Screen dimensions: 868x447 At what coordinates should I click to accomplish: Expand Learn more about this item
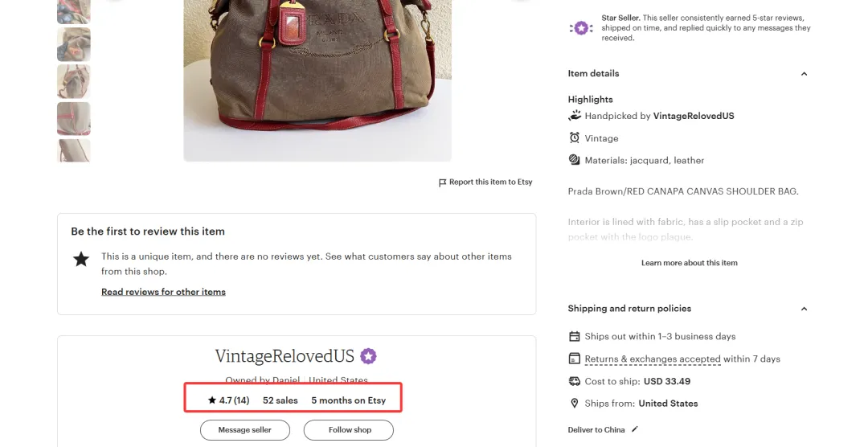pyautogui.click(x=689, y=263)
